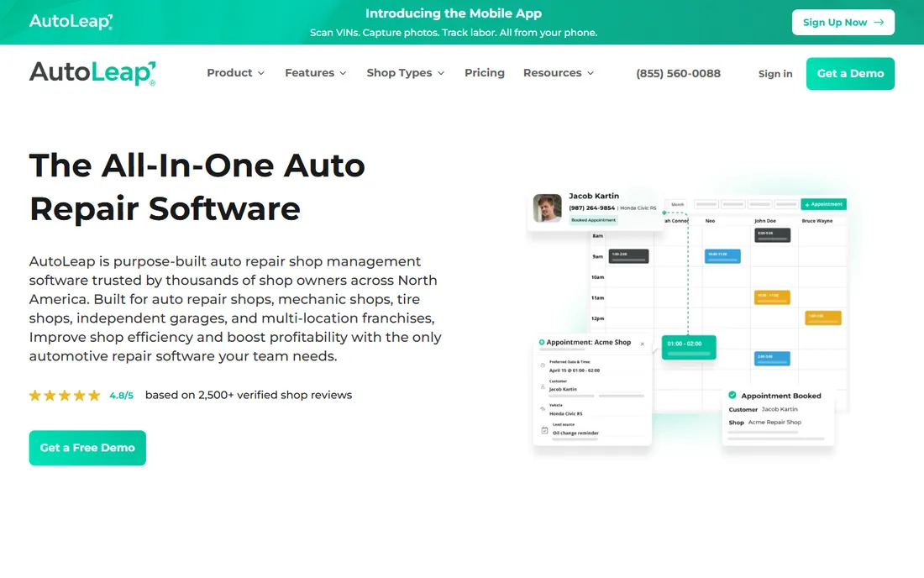Click the 'April 15 @ 01:00 - 02:00' value

click(575, 370)
